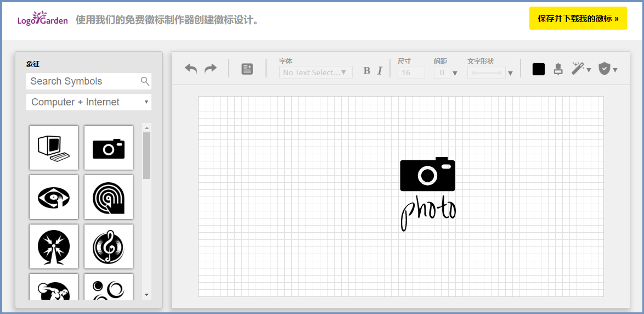
Task: Open the Computer + Internet category dropdown
Action: pyautogui.click(x=89, y=102)
